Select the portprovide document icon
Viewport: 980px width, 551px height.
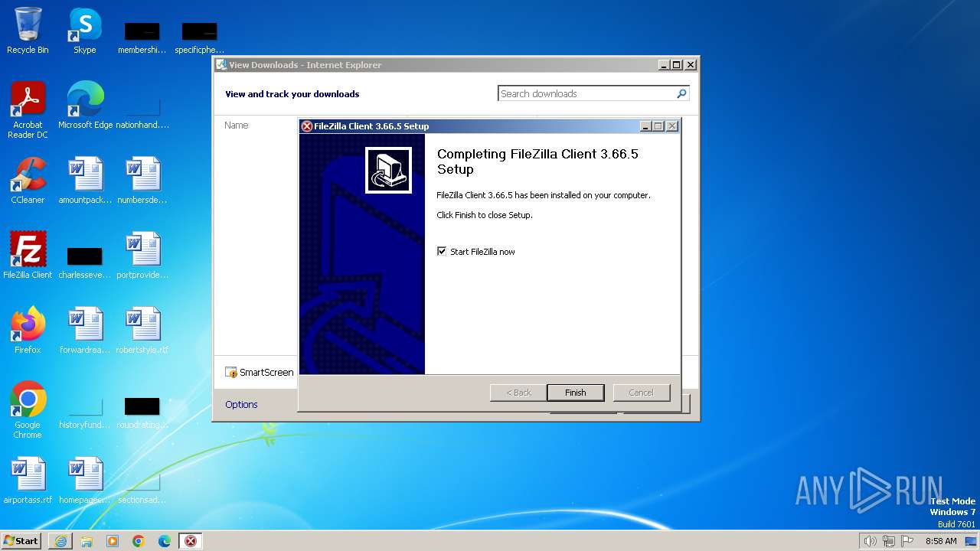142,256
